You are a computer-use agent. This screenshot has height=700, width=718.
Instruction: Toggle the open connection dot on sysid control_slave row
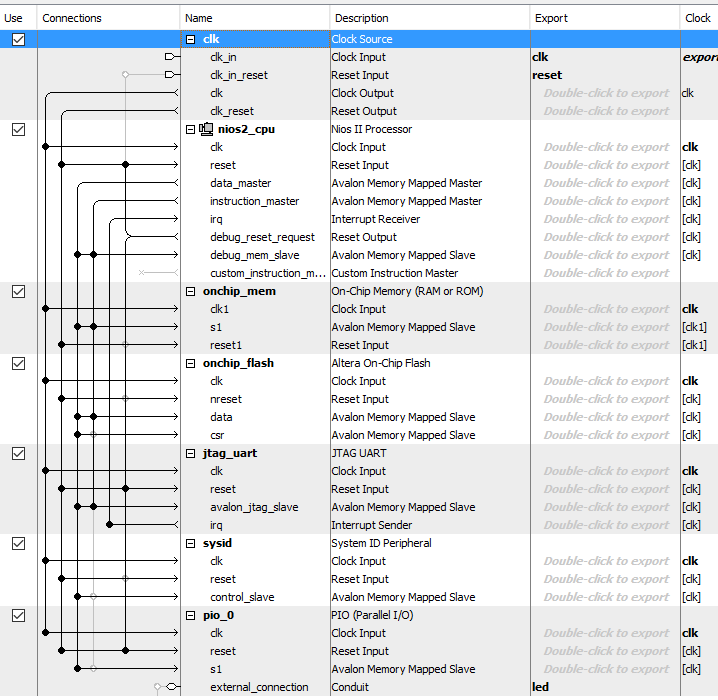click(x=93, y=597)
